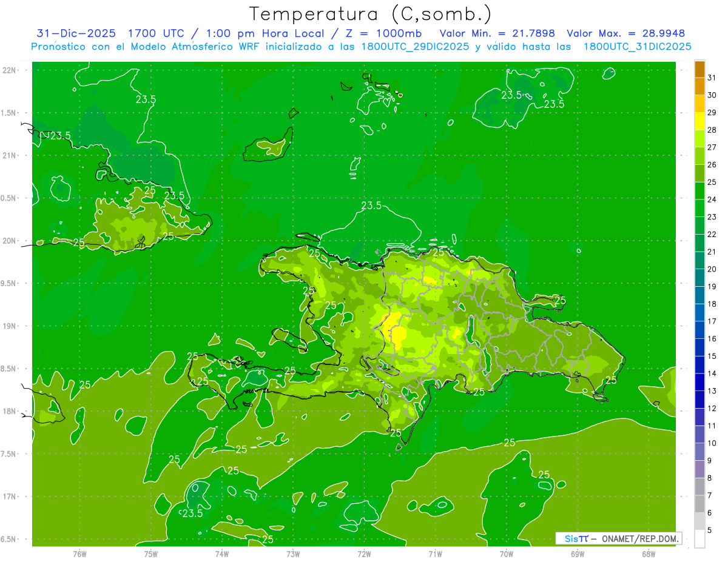728x562 pixels.
Task: Click the legend label '28'
Action: pyautogui.click(x=712, y=130)
